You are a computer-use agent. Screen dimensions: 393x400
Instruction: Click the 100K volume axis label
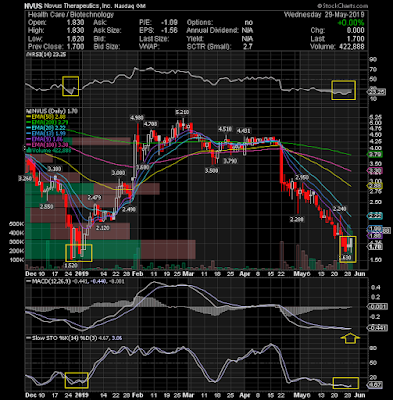pos(16,260)
